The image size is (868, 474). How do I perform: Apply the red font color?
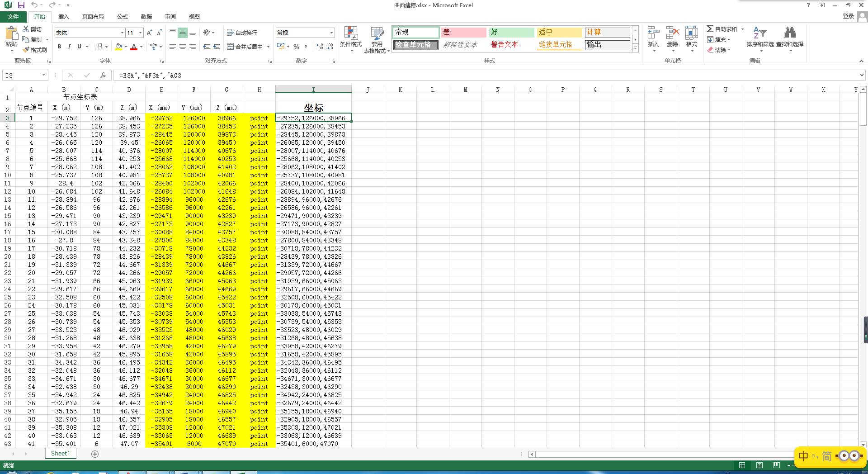pyautogui.click(x=134, y=47)
